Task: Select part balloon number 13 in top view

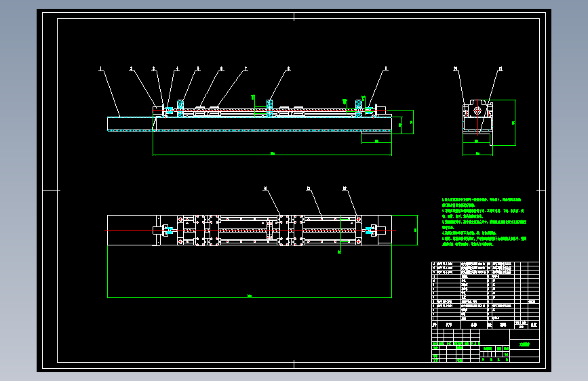Action: (309, 188)
